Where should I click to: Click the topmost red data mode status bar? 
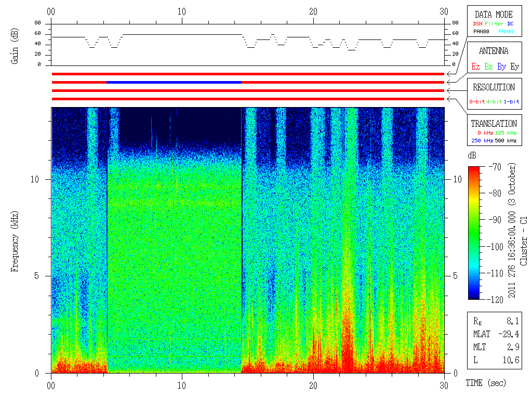tap(248, 74)
